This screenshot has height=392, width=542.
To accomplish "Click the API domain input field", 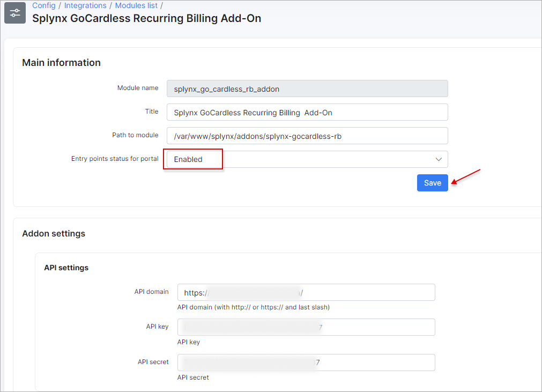I will (x=306, y=293).
